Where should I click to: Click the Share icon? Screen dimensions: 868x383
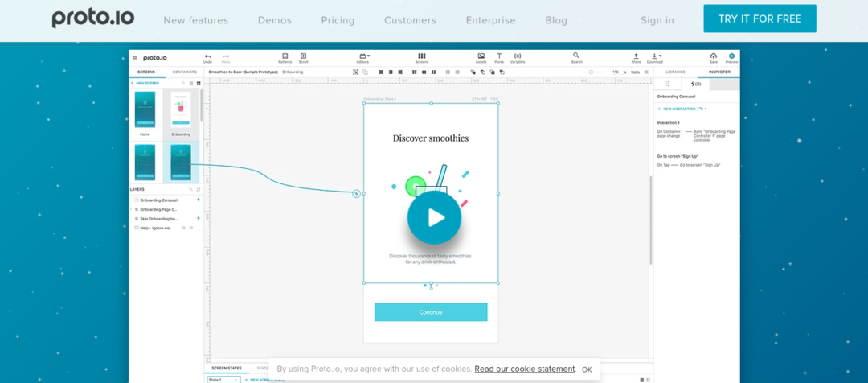click(x=636, y=56)
